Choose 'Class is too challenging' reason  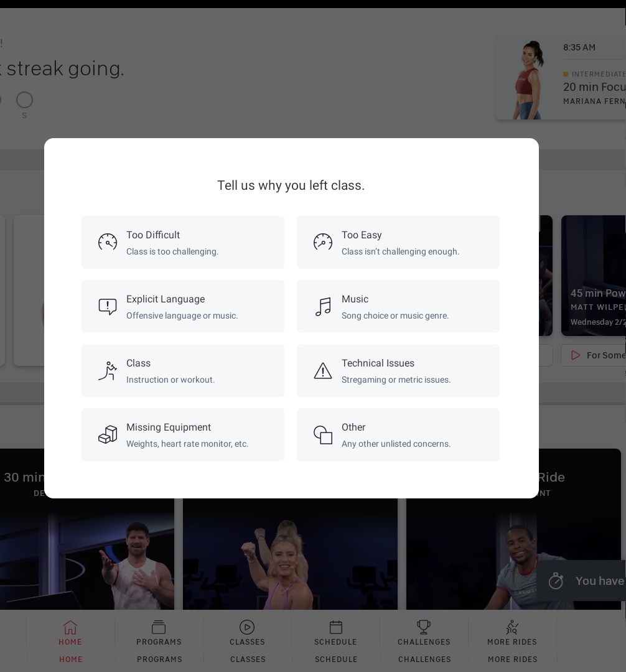coord(172,251)
